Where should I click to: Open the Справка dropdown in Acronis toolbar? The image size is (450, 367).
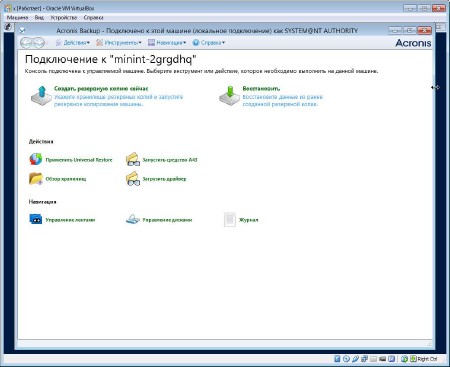pos(213,43)
